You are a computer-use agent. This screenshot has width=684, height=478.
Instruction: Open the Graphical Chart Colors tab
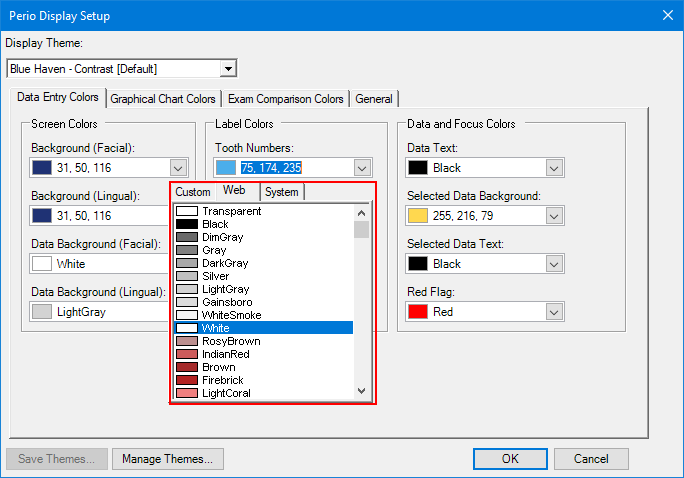(x=163, y=99)
